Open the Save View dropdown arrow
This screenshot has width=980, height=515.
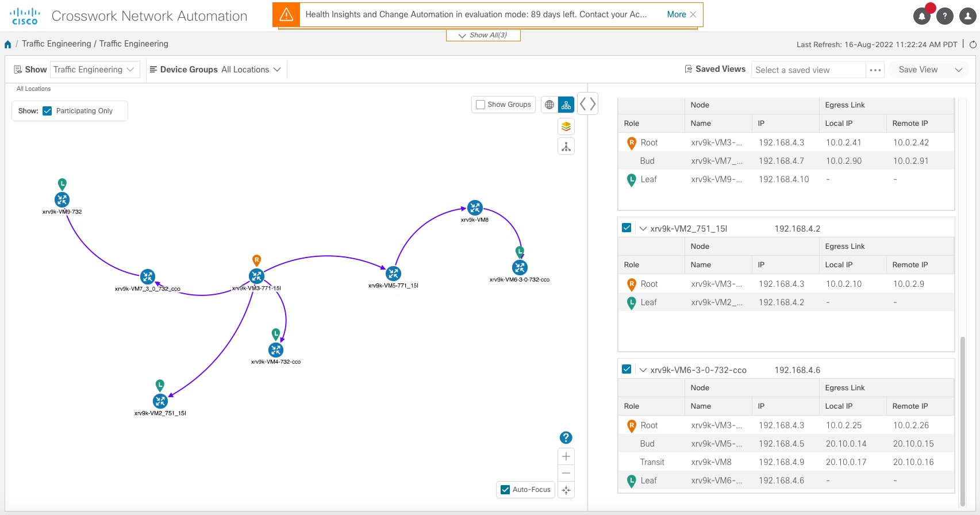(959, 70)
